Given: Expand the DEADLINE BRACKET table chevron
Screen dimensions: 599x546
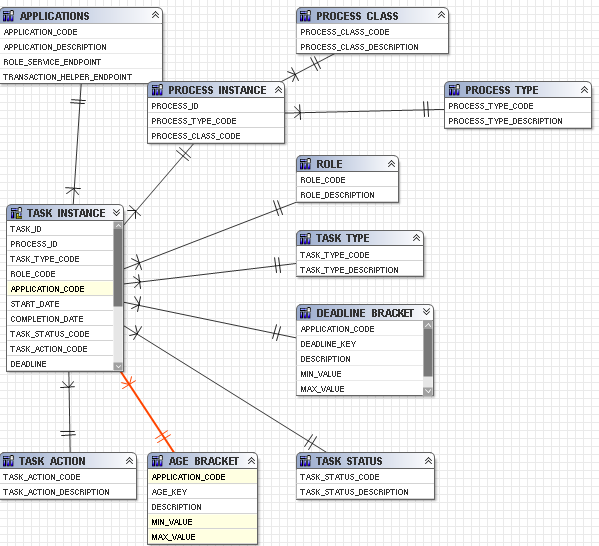Looking at the screenshot, I should (x=426, y=312).
